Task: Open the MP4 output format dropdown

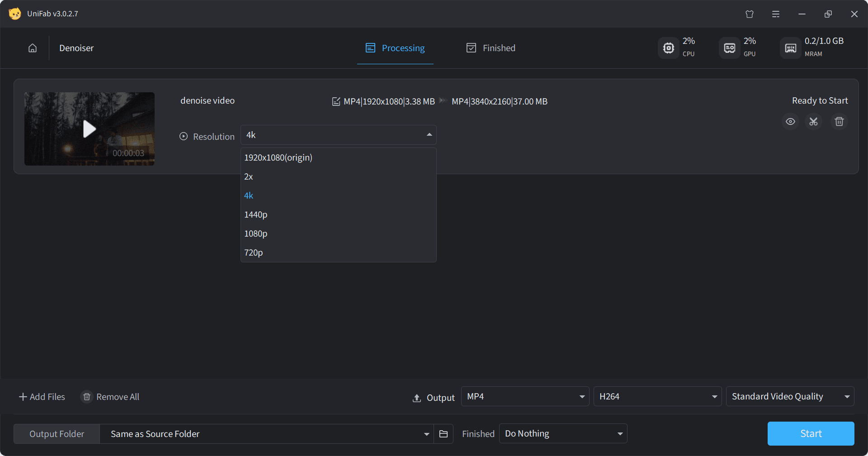Action: 525,397
